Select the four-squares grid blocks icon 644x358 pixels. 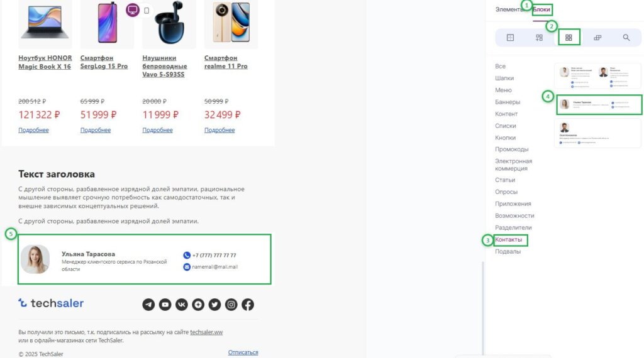coord(569,38)
